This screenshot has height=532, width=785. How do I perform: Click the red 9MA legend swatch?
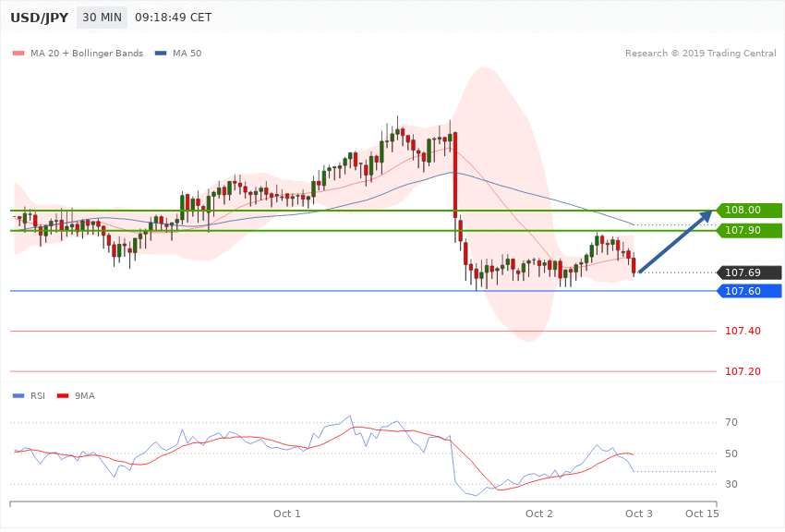tap(63, 396)
